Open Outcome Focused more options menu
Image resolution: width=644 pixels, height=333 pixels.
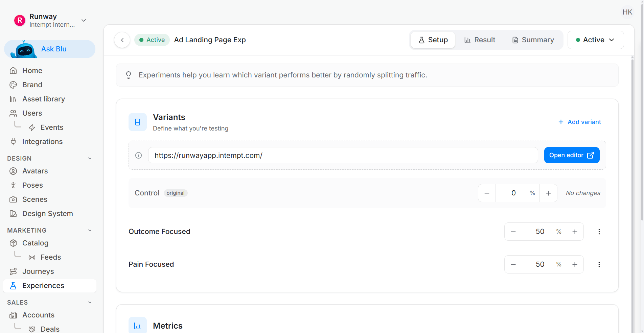(599, 232)
